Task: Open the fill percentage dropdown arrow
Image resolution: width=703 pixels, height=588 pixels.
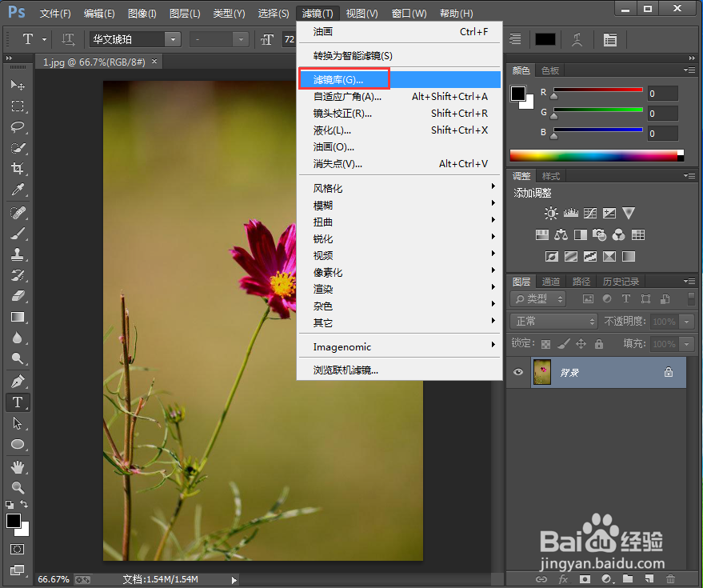Action: pyautogui.click(x=686, y=344)
